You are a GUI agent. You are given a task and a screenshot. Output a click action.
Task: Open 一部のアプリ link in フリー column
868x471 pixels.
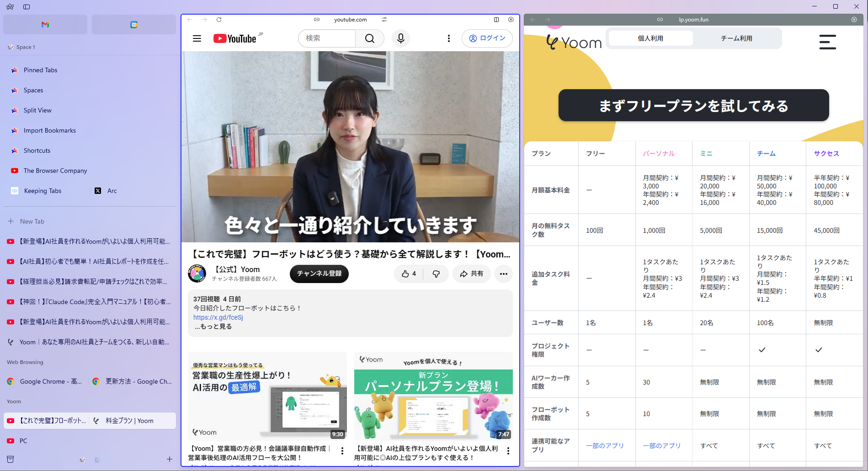coord(605,445)
